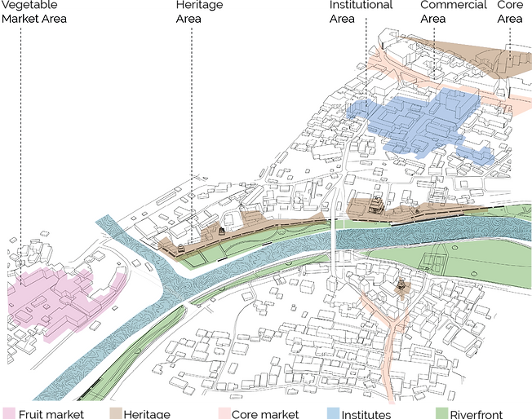The width and height of the screenshot is (532, 419).
Task: Click the large temple icon north of river
Action: (x=376, y=205)
